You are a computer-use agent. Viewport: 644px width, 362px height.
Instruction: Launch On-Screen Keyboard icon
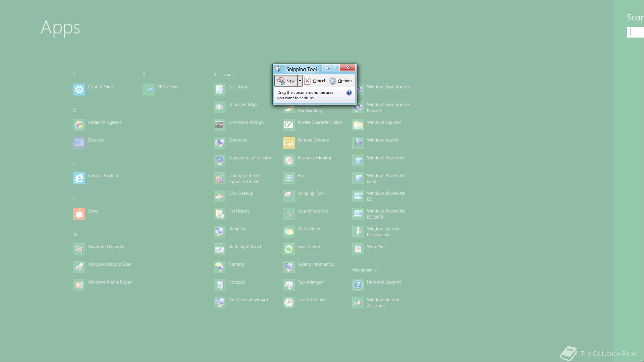coord(220,303)
